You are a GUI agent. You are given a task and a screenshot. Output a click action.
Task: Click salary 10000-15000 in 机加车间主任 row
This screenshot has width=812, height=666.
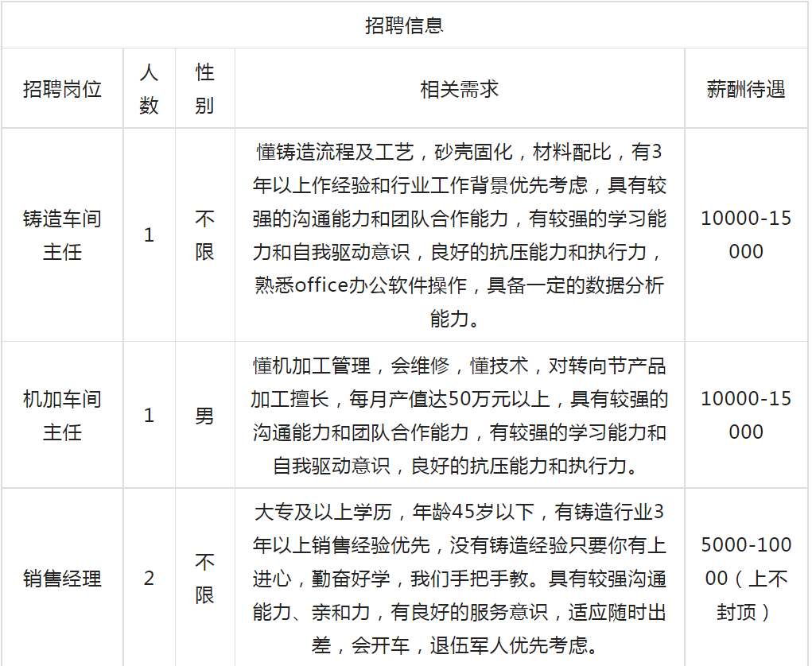tap(746, 415)
